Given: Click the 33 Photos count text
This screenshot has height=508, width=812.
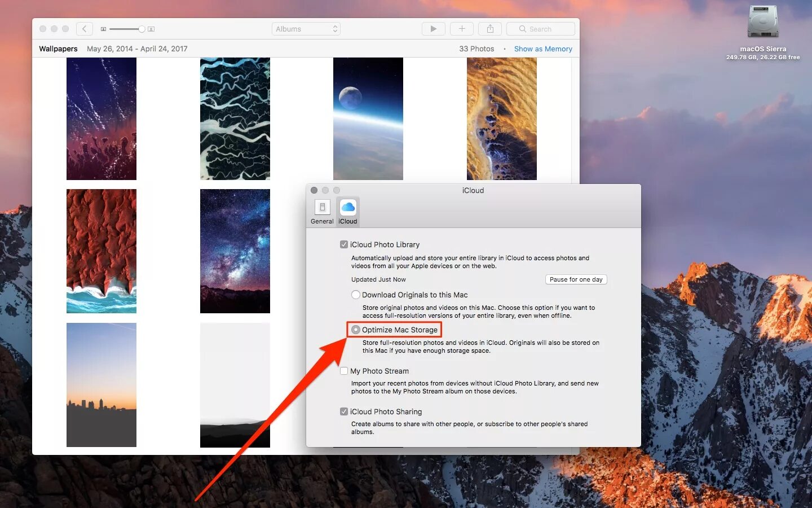Looking at the screenshot, I should click(x=476, y=49).
